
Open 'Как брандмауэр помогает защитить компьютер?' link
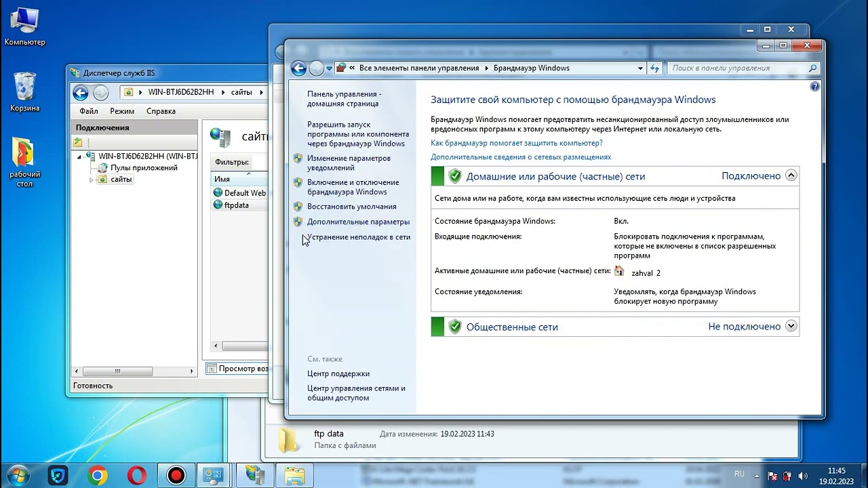(x=517, y=143)
